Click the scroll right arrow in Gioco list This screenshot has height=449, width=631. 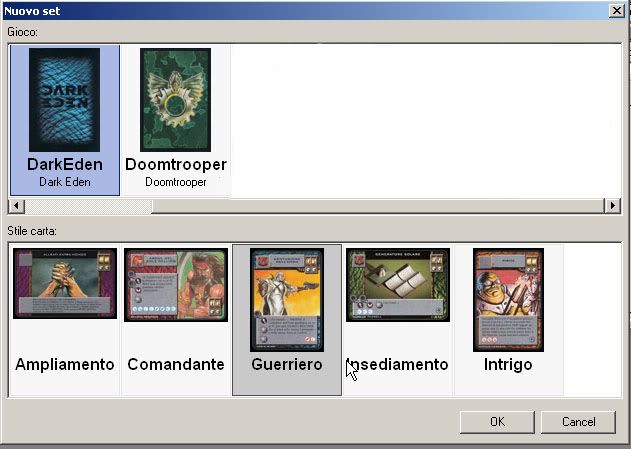point(612,206)
